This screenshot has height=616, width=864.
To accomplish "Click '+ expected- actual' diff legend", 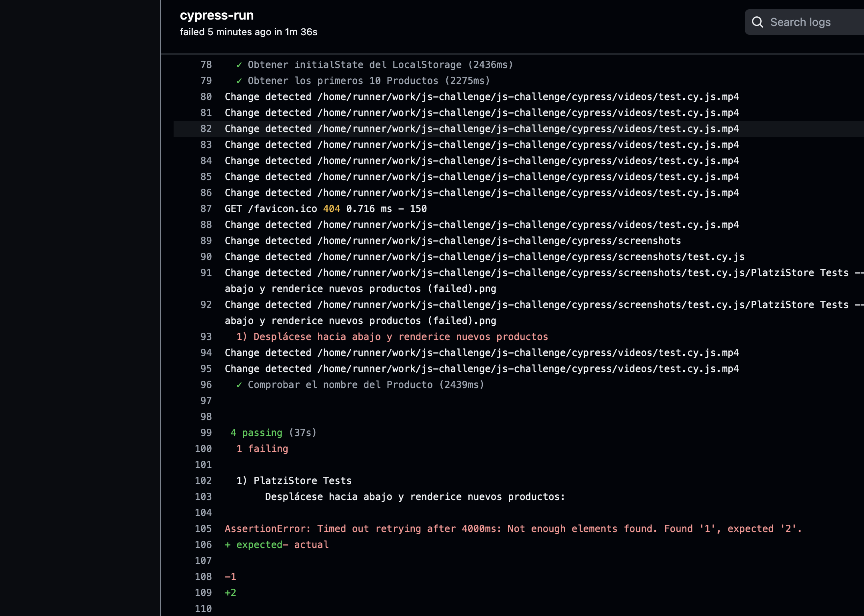I will click(x=277, y=545).
